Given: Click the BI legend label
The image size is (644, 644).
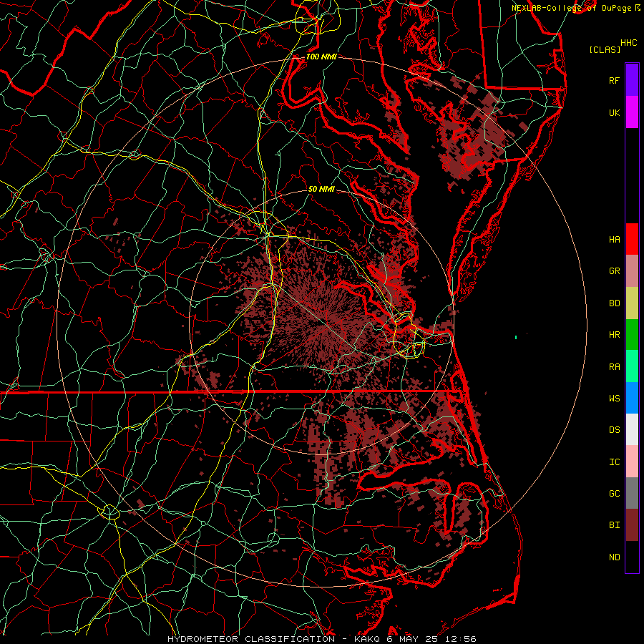Looking at the screenshot, I should tap(615, 525).
